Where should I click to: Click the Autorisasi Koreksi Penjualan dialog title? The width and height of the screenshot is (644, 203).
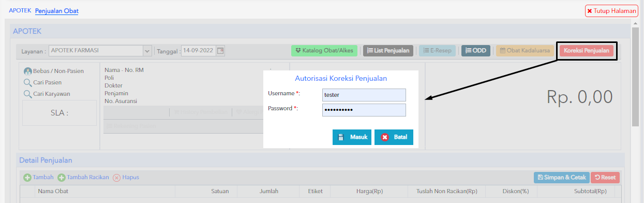(x=341, y=79)
